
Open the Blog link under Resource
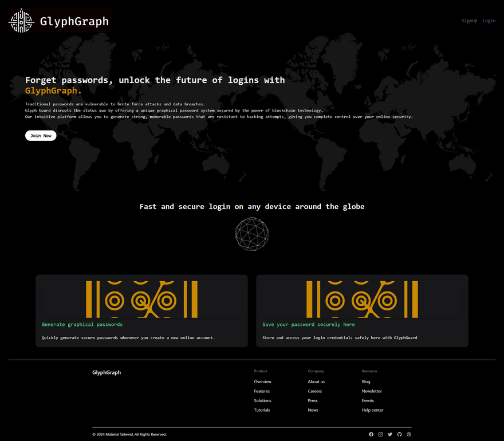coord(366,381)
